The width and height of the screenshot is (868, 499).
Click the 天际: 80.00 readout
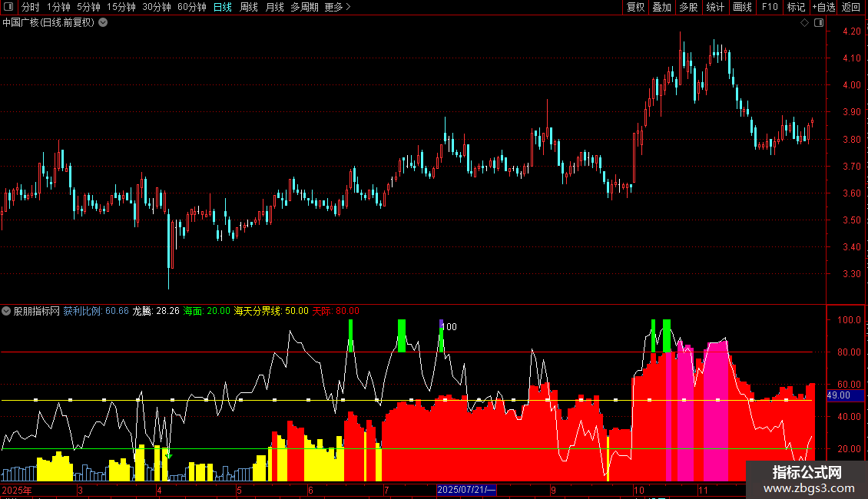tap(336, 311)
